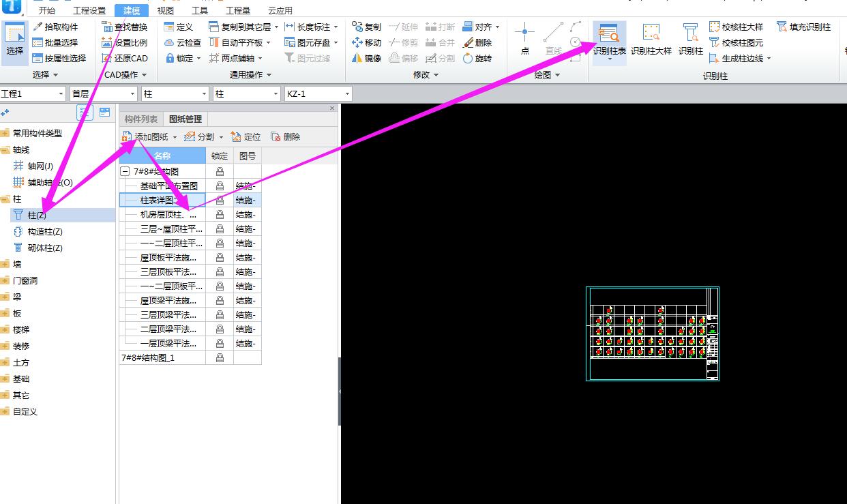This screenshot has width=847, height=504.
Task: Choose 批量选择 in the select group
Action: 56,42
